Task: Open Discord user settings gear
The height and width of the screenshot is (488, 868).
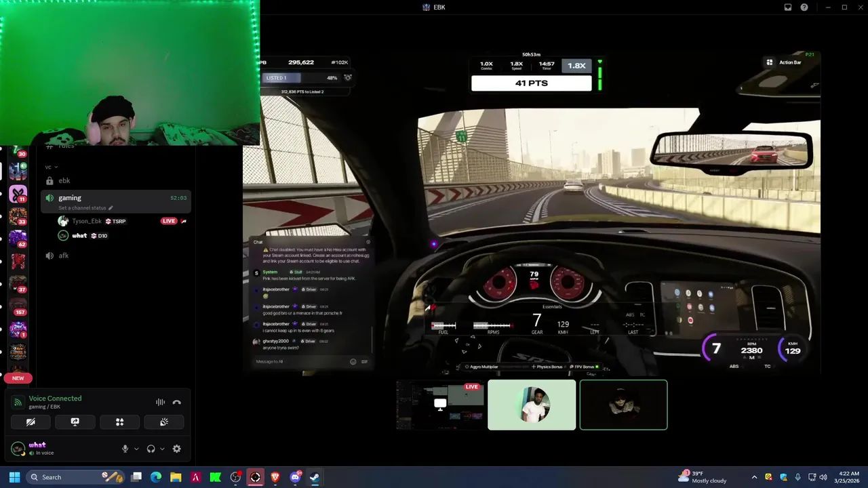Action: click(x=177, y=449)
